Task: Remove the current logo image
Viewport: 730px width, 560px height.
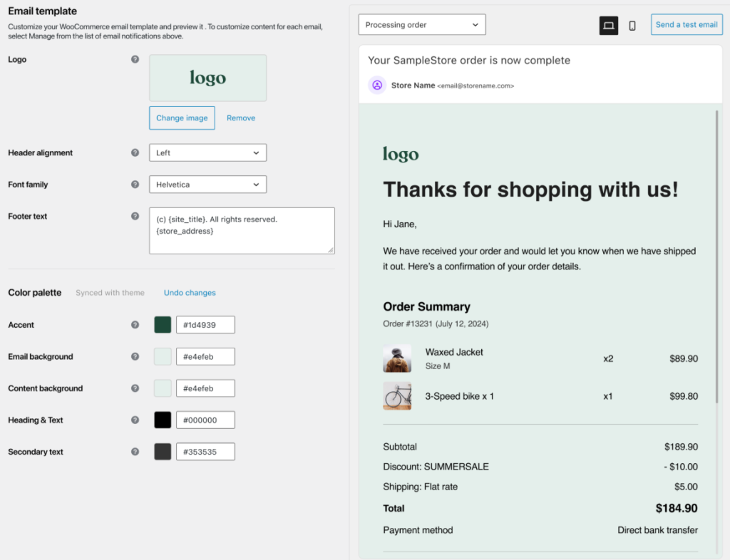Action: 240,118
